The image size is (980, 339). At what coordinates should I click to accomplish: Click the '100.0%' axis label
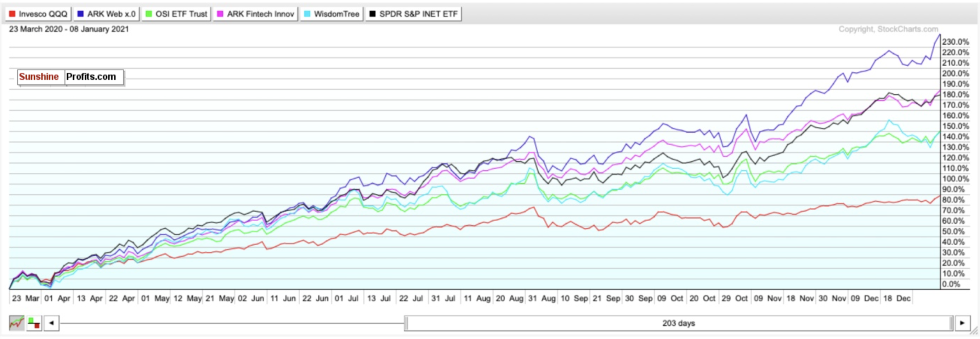956,179
